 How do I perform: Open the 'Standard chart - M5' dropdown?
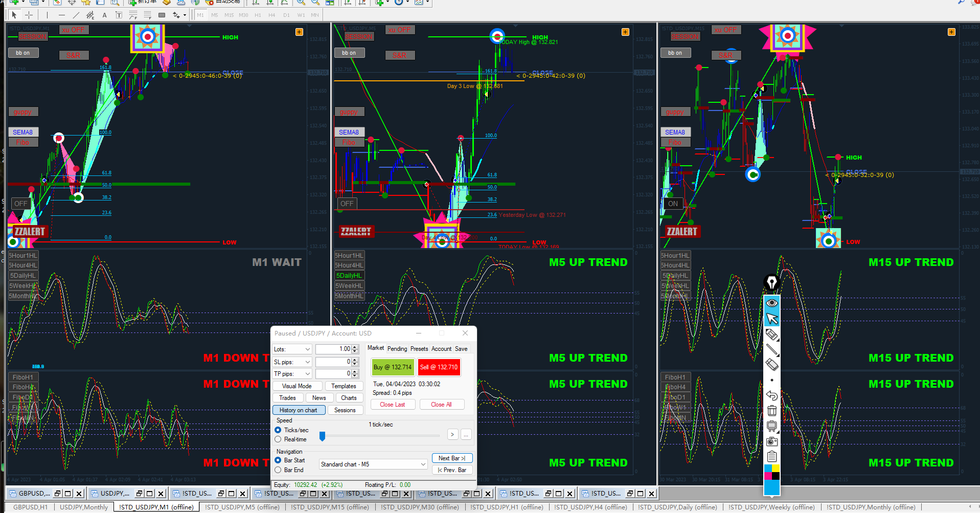point(373,464)
